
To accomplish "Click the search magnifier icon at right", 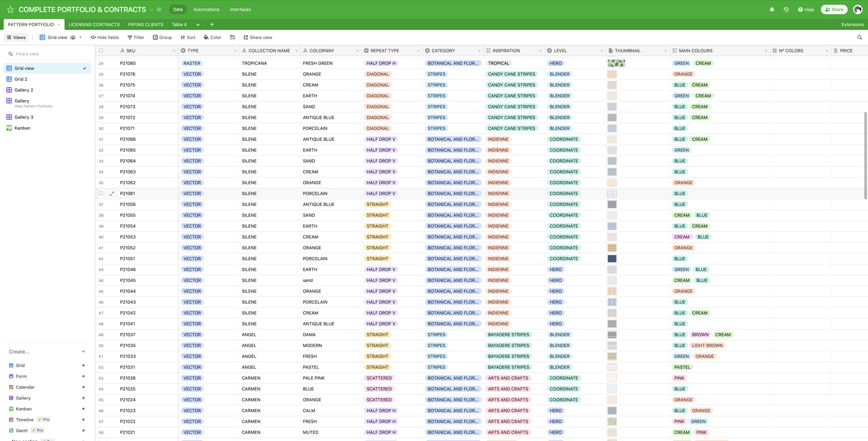I will [x=860, y=37].
